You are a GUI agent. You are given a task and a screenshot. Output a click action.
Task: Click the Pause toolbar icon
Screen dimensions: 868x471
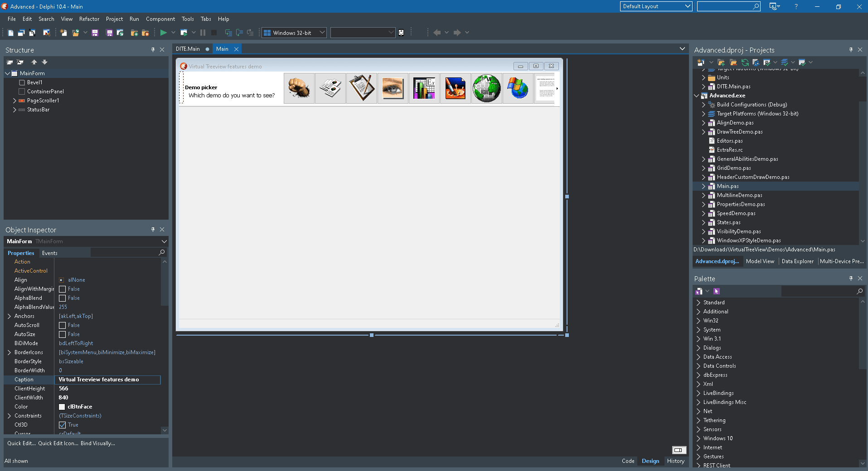click(x=203, y=33)
